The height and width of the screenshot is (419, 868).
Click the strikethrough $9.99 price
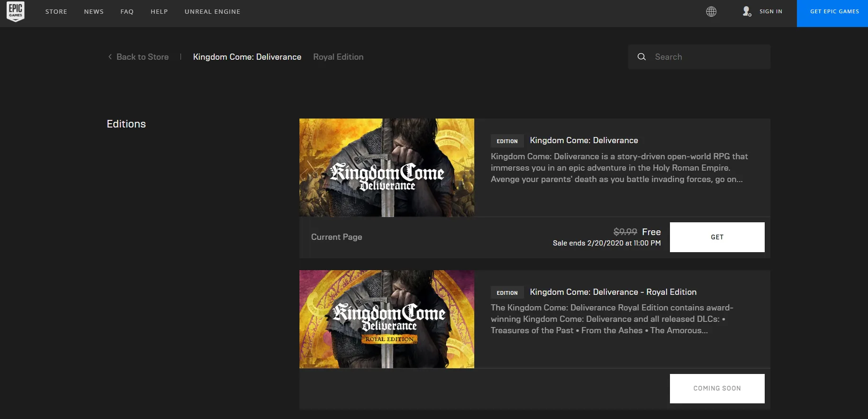625,232
